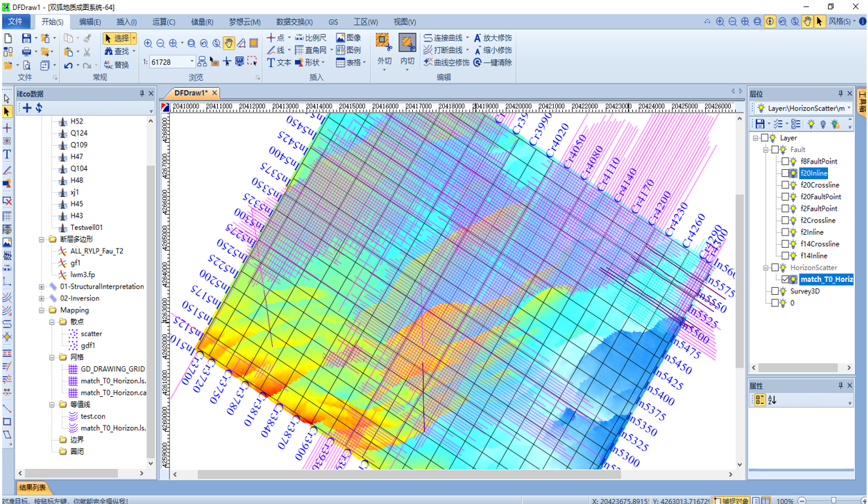Click the 图像 image insert icon
This screenshot has height=504, width=868.
click(349, 38)
